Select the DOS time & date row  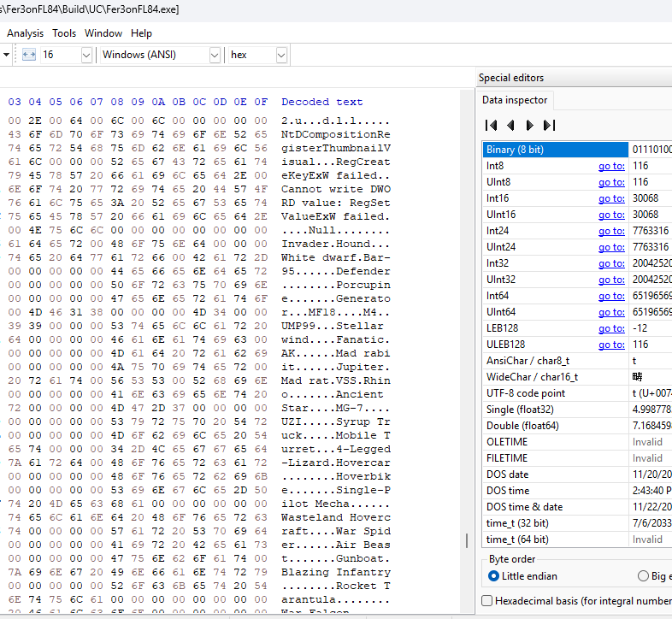point(577,508)
